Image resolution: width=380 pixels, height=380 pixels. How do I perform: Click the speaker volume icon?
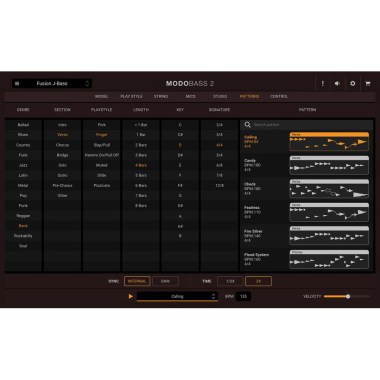337,83
